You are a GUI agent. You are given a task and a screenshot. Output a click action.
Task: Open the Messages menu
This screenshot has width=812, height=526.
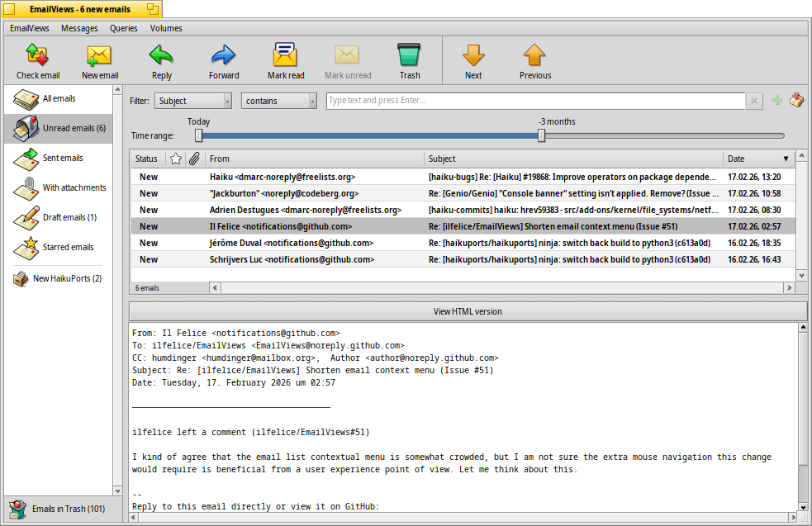(79, 28)
